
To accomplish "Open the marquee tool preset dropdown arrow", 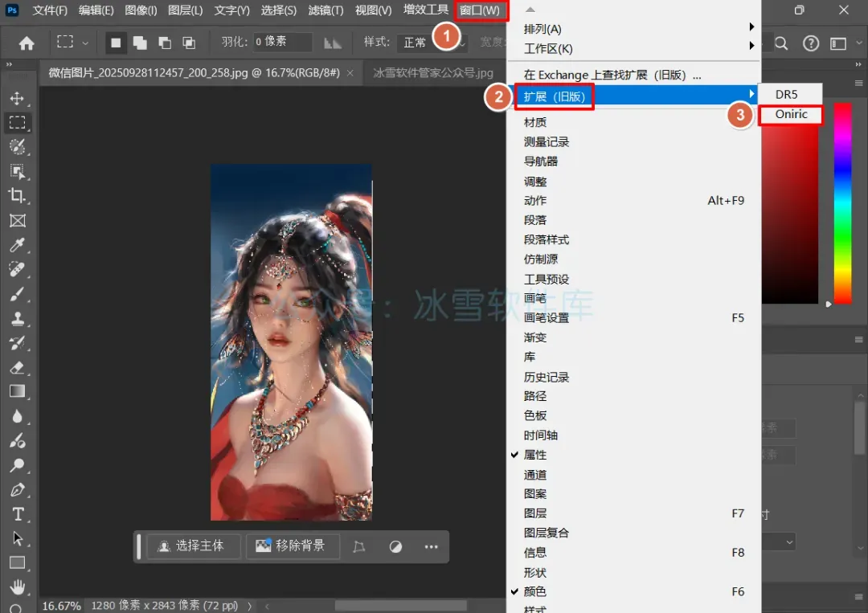I will 85,43.
